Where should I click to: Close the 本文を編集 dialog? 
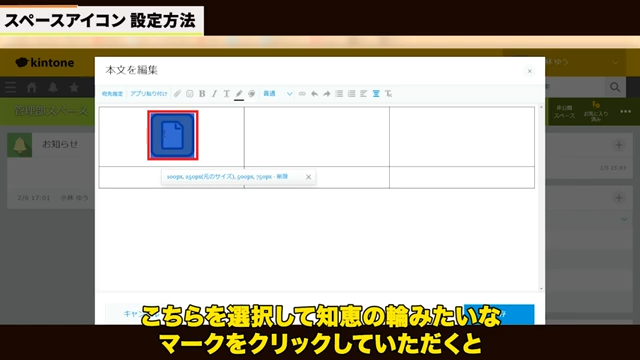[x=529, y=71]
